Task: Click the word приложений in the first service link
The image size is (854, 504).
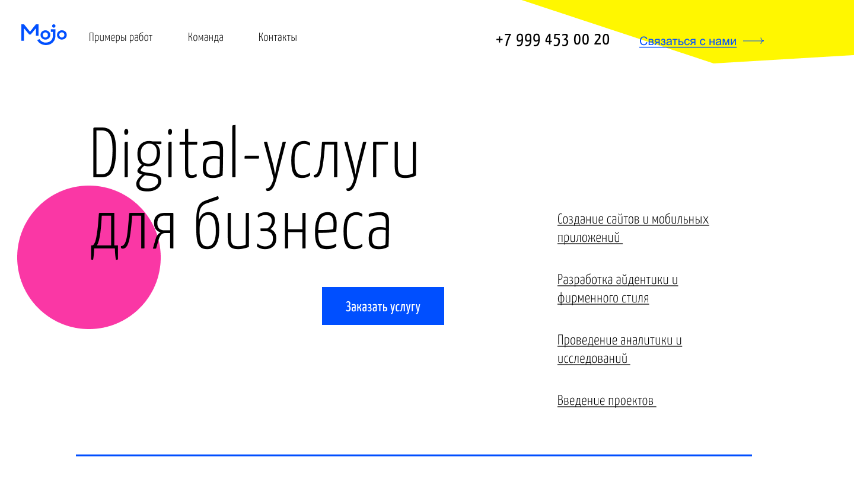Action: click(x=589, y=238)
